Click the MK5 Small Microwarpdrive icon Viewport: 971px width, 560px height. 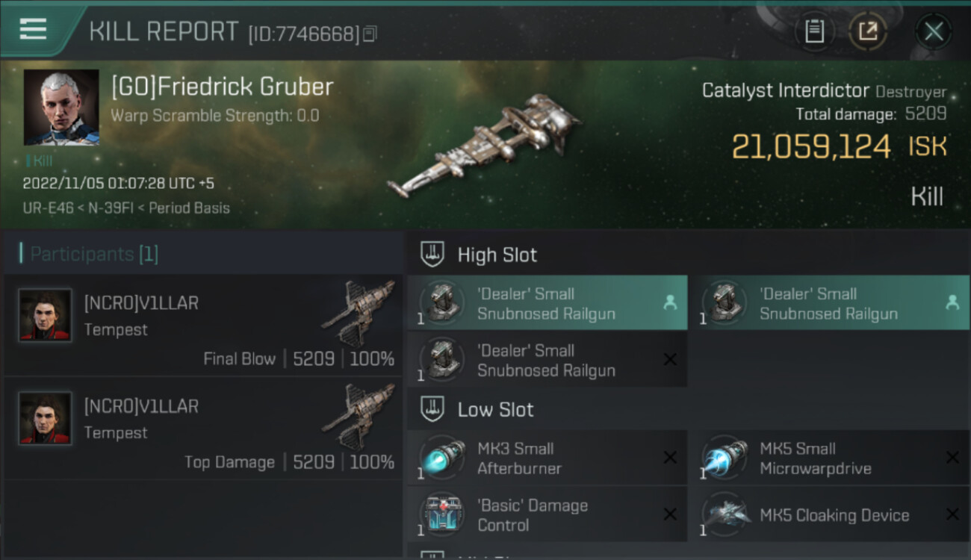[725, 458]
